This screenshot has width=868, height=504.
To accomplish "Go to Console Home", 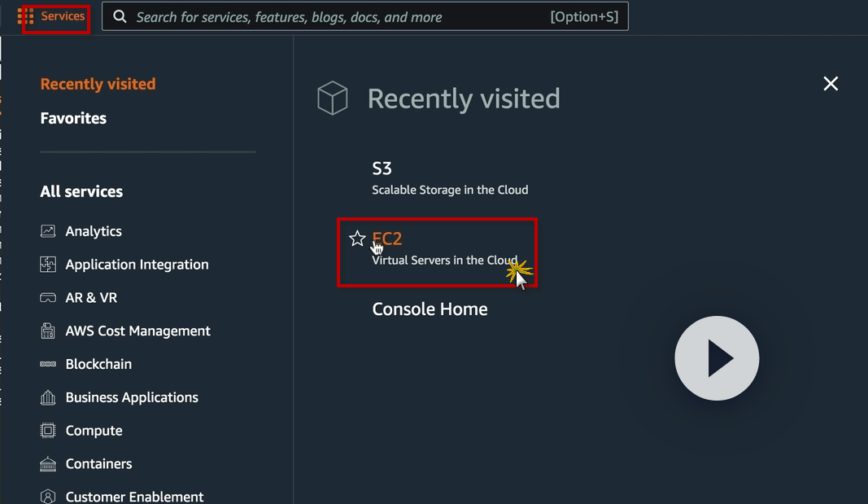I will click(430, 309).
